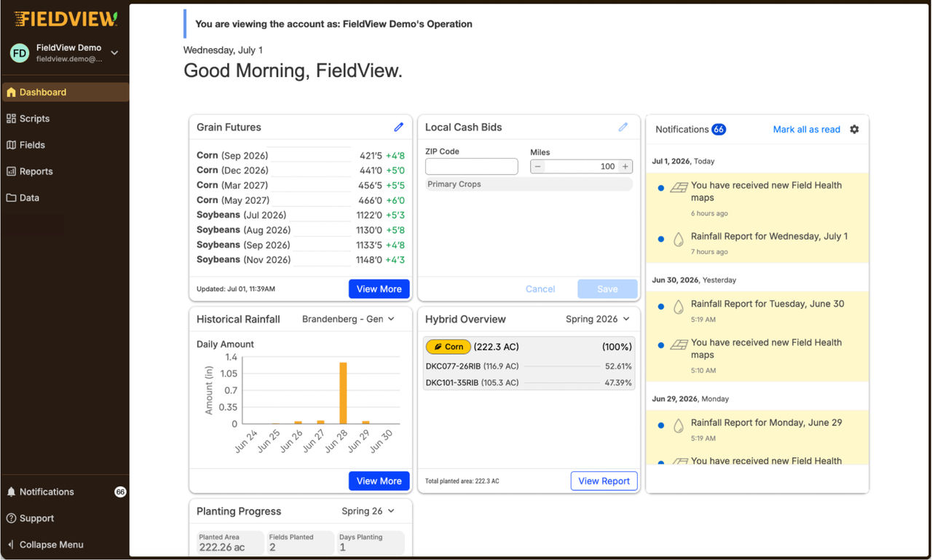Click the Local Cash Bids pencil icon

623,127
